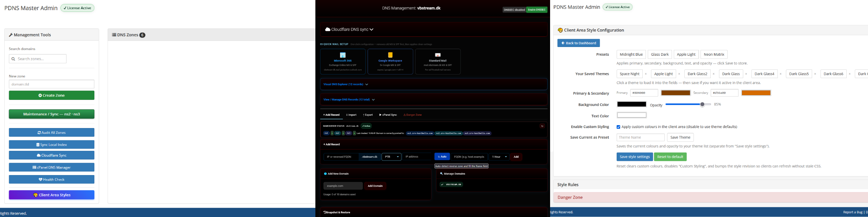Focus the Search zones input

[38, 59]
